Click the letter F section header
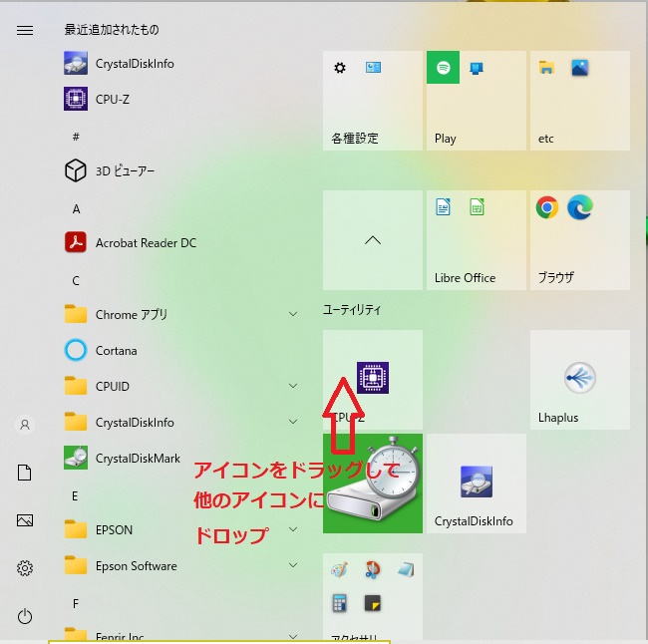648x644 pixels. [75, 604]
